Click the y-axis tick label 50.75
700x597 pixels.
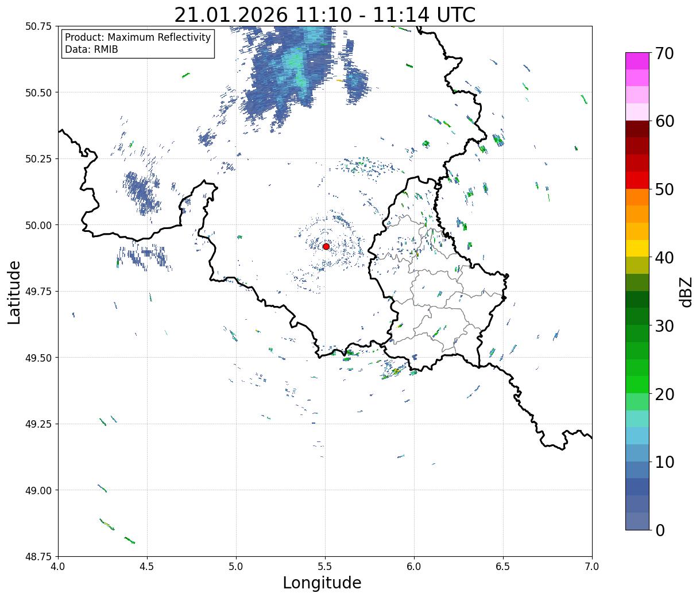pos(38,26)
